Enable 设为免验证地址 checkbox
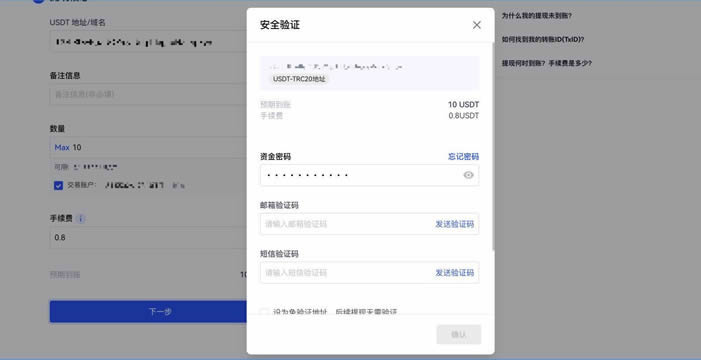 265,312
